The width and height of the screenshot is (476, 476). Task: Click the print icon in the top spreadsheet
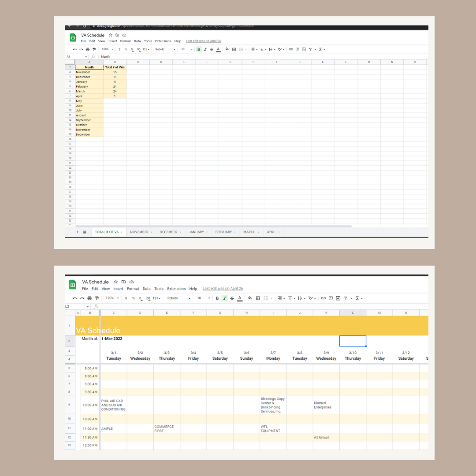[88, 49]
